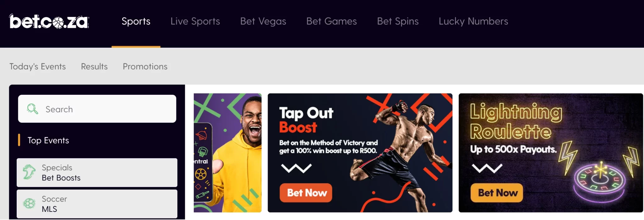The image size is (644, 220).
Task: Click Bet Now on Tap Out Boost
Action: point(306,193)
